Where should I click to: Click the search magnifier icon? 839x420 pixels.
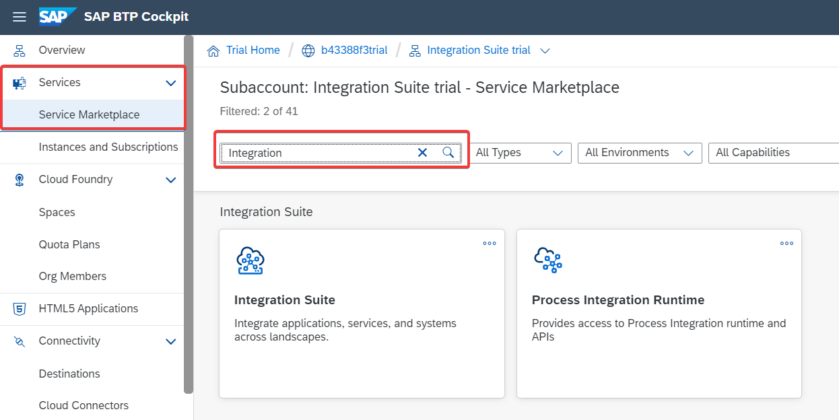(449, 153)
